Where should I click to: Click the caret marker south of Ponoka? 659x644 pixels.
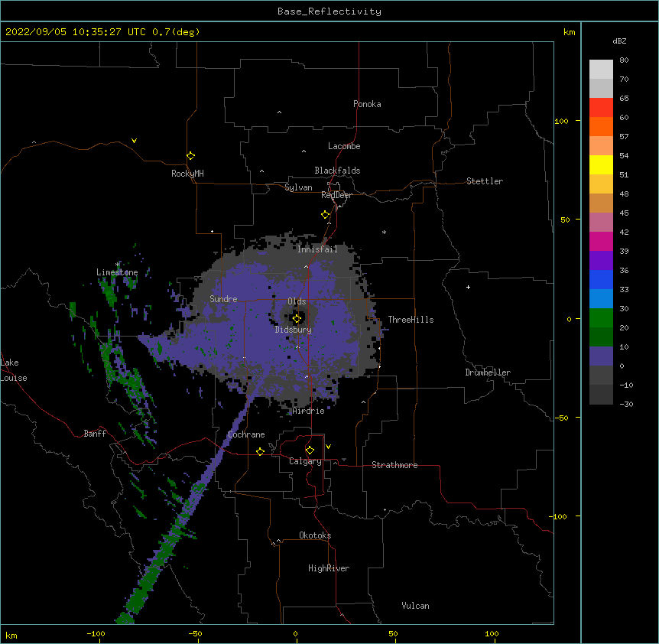[279, 112]
